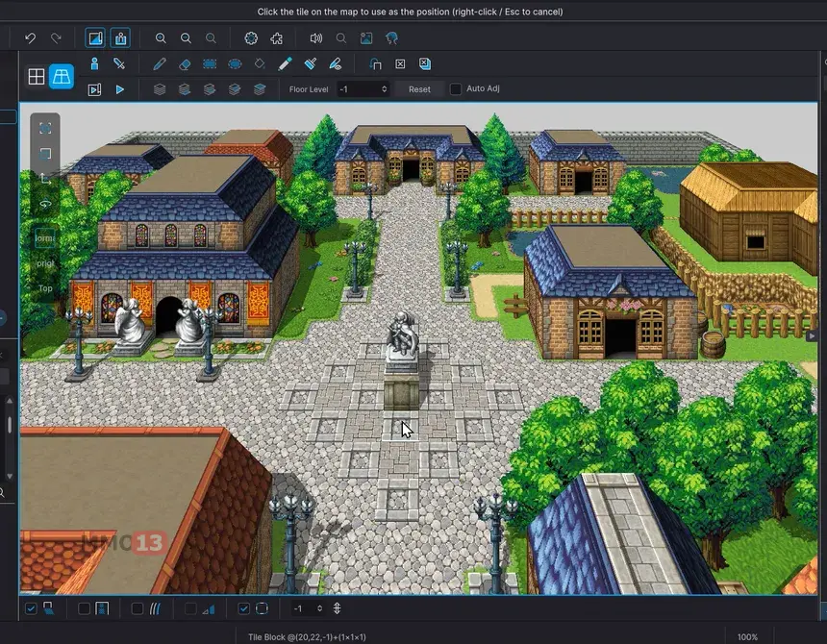The image size is (827, 644).
Task: Select the ellipse selection tool
Action: coord(235,64)
